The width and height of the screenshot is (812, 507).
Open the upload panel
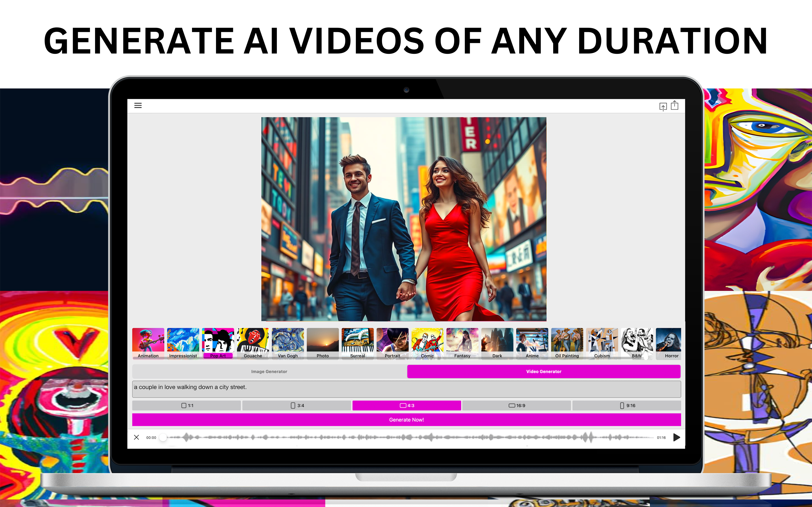pyautogui.click(x=663, y=106)
